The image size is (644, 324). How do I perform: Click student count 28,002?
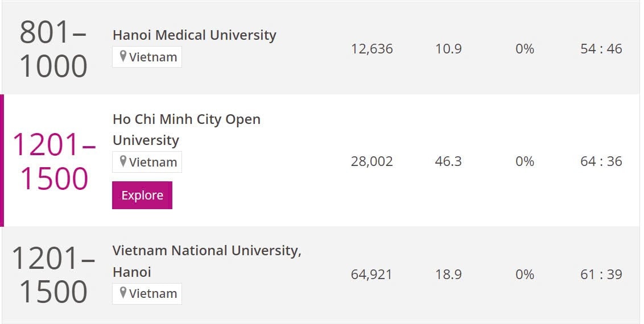tap(371, 161)
